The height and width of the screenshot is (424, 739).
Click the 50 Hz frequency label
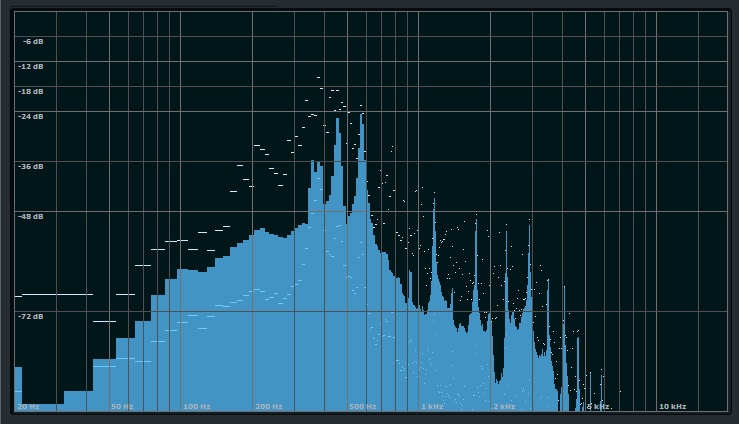point(122,406)
